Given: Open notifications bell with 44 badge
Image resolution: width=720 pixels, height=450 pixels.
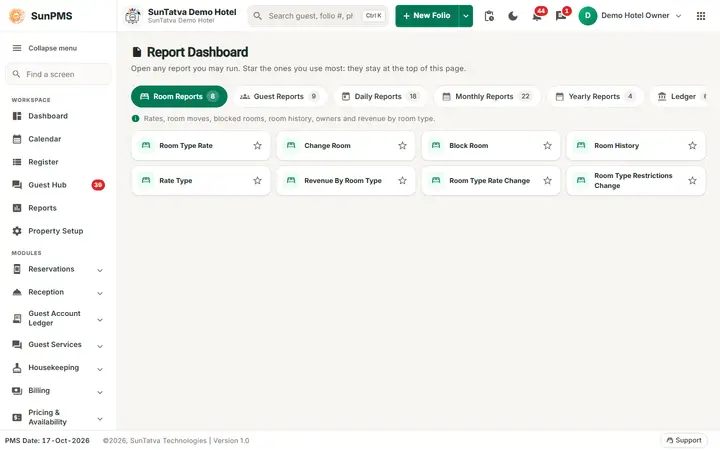Looking at the screenshot, I should click(x=537, y=16).
